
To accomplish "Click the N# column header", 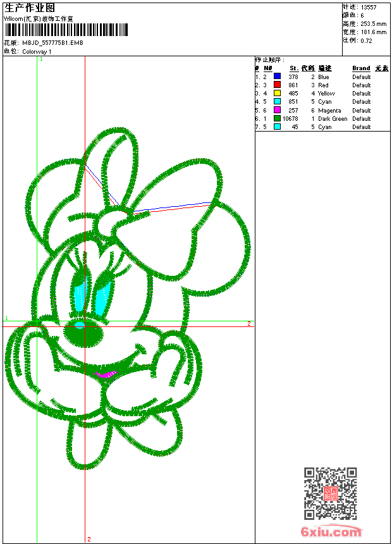I will coord(268,68).
